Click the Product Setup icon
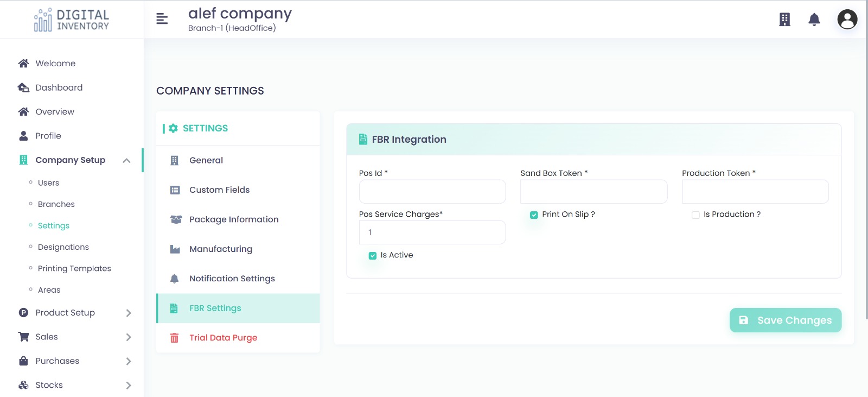The width and height of the screenshot is (868, 397). tap(23, 313)
